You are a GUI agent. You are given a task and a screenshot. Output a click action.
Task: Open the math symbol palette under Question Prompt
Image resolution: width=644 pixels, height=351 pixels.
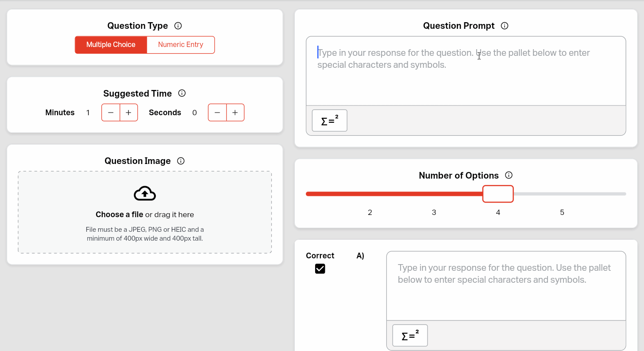329,120
